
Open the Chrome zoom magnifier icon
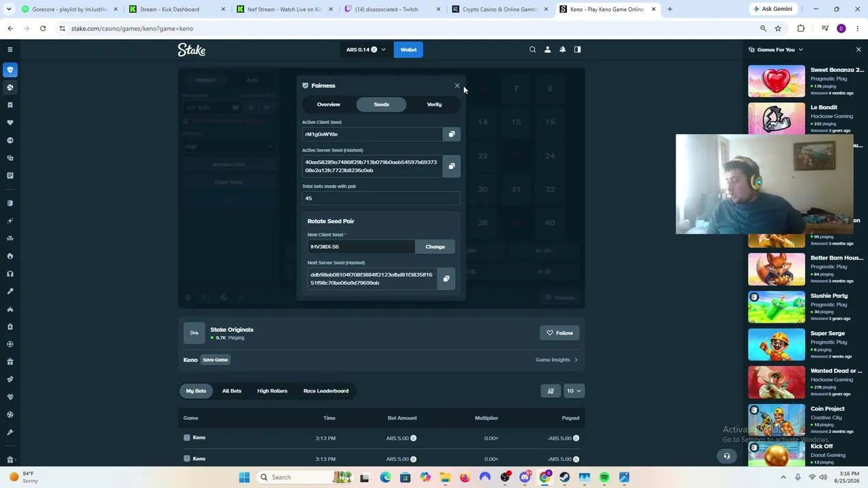[x=763, y=28]
